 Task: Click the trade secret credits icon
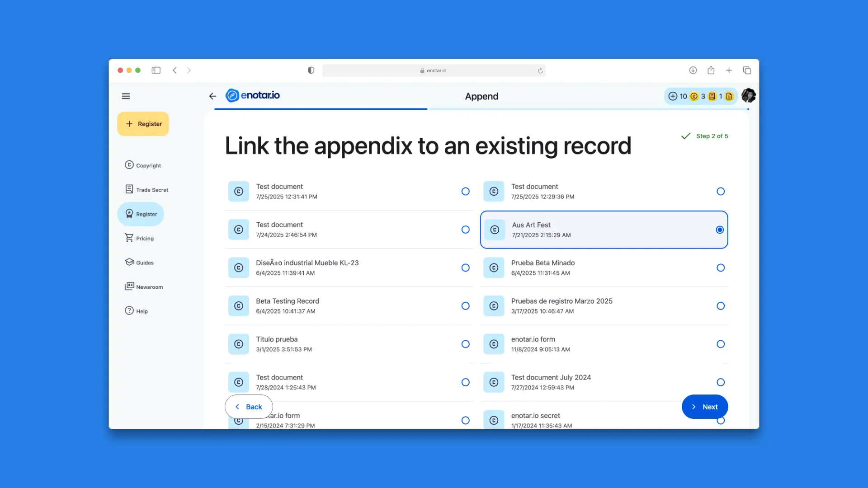[x=712, y=96]
